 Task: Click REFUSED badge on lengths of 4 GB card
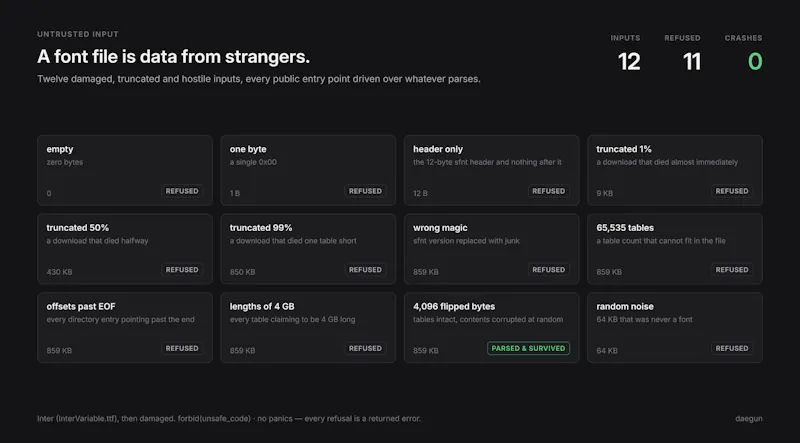pyautogui.click(x=365, y=348)
